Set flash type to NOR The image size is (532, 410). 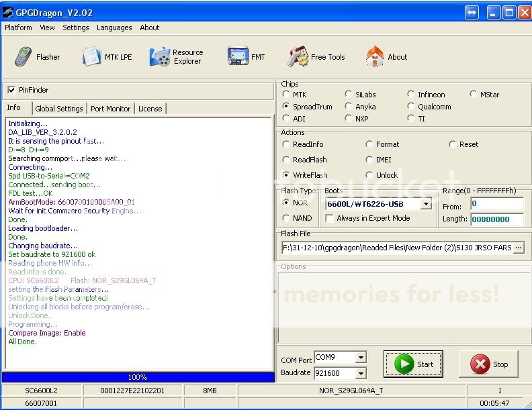pos(285,203)
